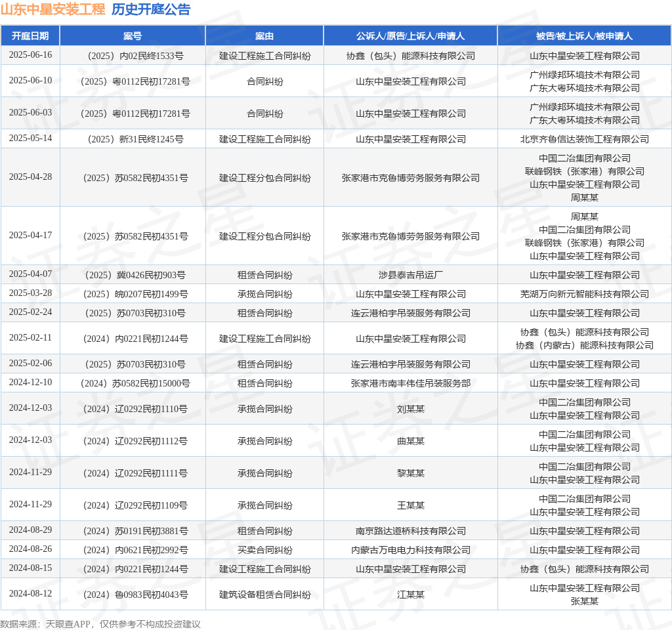This screenshot has height=630, width=672.
Task: Select the date cell 2024-08-29
Action: 30,530
